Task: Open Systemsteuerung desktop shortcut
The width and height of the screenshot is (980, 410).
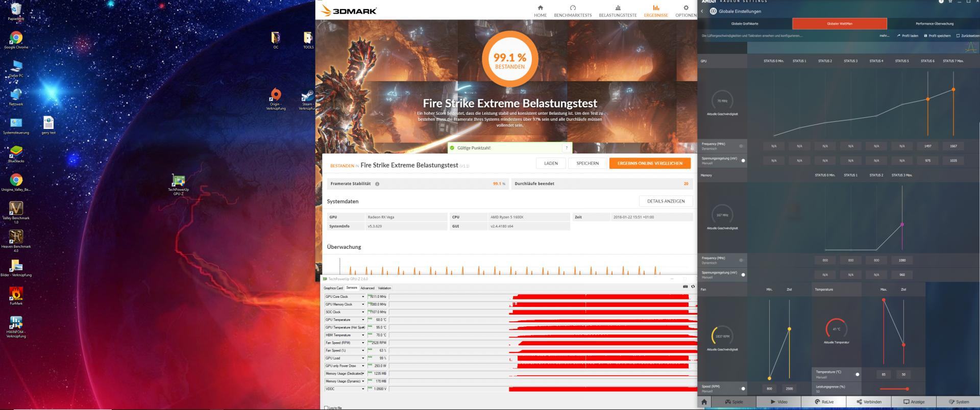Action: [x=16, y=125]
